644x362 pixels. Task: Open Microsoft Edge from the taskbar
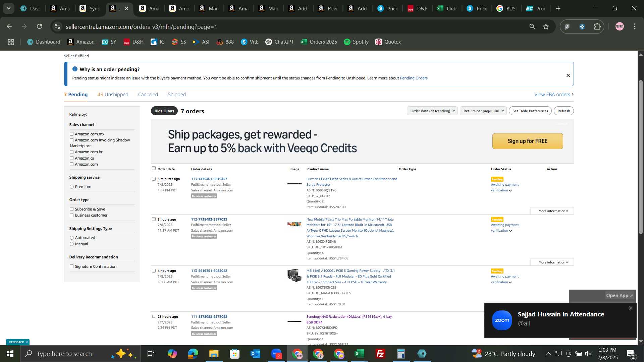click(x=193, y=354)
